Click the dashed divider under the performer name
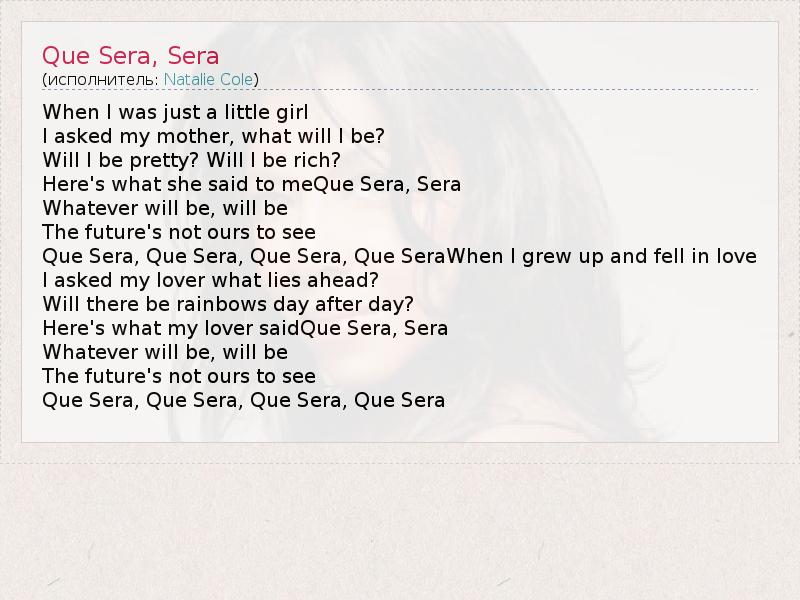The width and height of the screenshot is (800, 600). coord(400,91)
